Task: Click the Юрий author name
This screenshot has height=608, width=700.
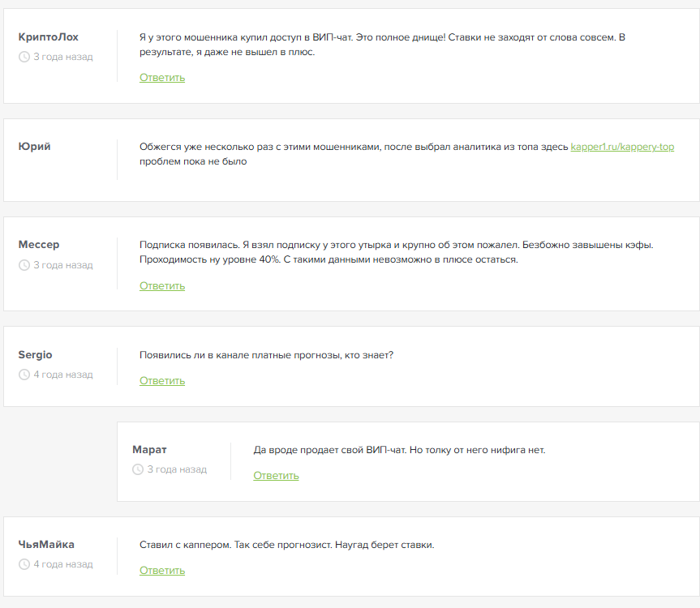Action: tap(34, 146)
